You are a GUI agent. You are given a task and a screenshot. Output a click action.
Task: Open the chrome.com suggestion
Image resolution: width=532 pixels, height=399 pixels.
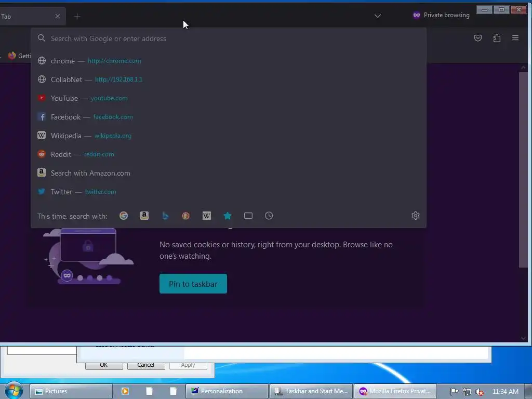[228, 61]
